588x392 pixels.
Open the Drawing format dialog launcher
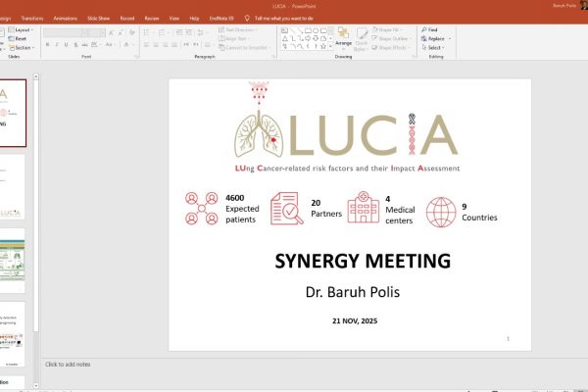tap(414, 56)
